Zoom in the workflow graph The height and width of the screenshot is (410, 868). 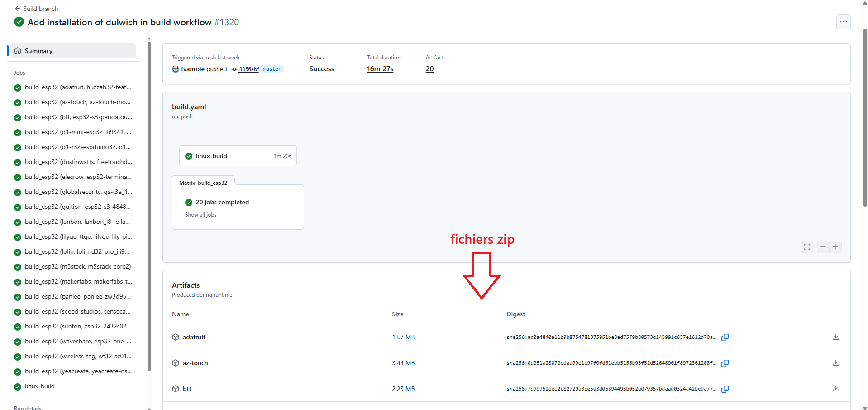pos(835,247)
